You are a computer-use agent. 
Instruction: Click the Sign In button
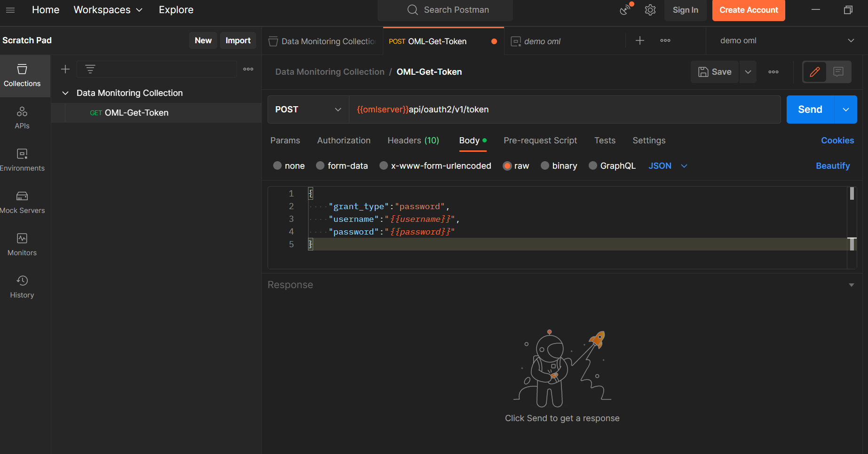pyautogui.click(x=685, y=10)
